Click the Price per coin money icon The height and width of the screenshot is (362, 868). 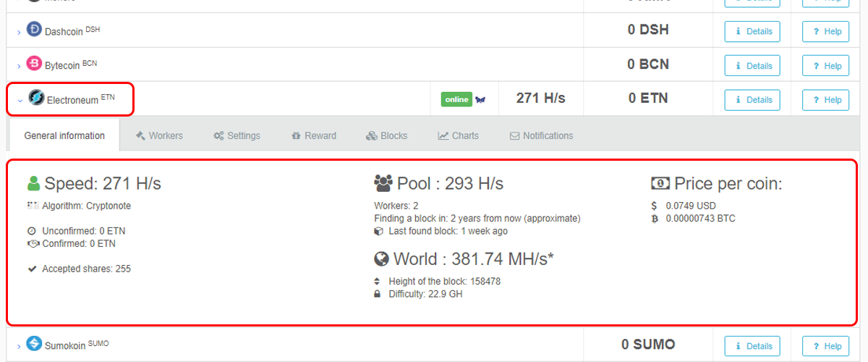(x=660, y=183)
